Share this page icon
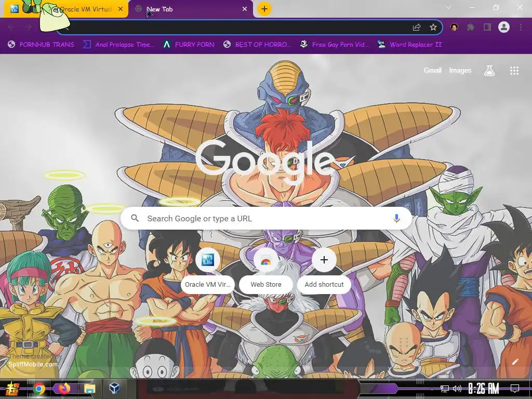This screenshot has height=399, width=532. pos(417,28)
